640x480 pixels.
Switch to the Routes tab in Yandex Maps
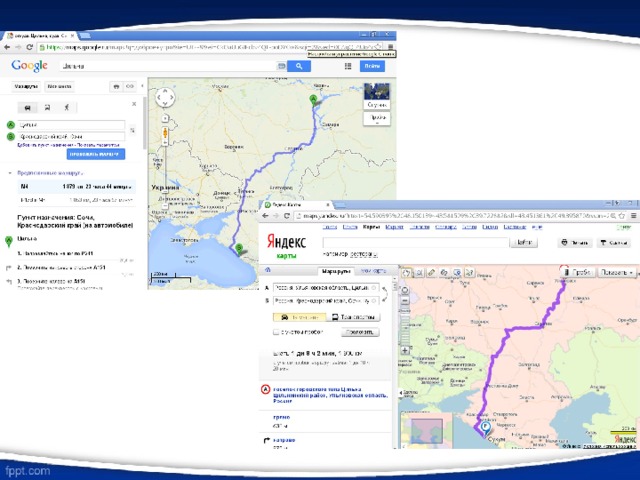tap(336, 271)
